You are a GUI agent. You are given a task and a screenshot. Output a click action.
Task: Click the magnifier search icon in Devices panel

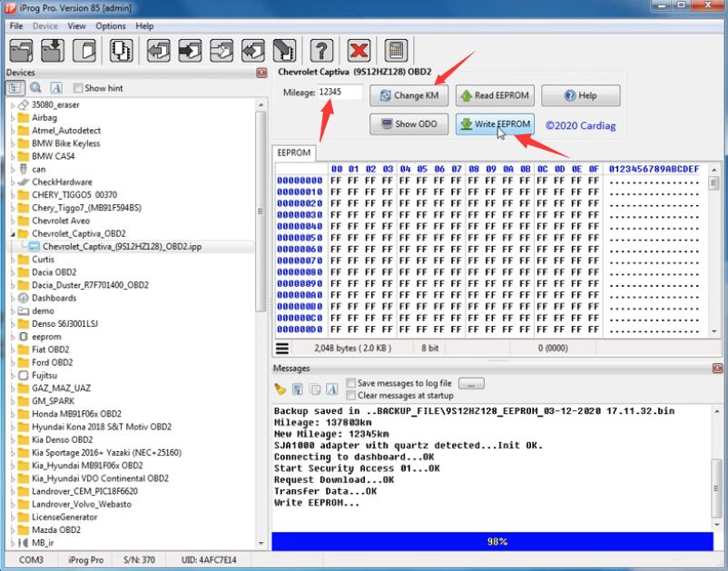point(35,88)
